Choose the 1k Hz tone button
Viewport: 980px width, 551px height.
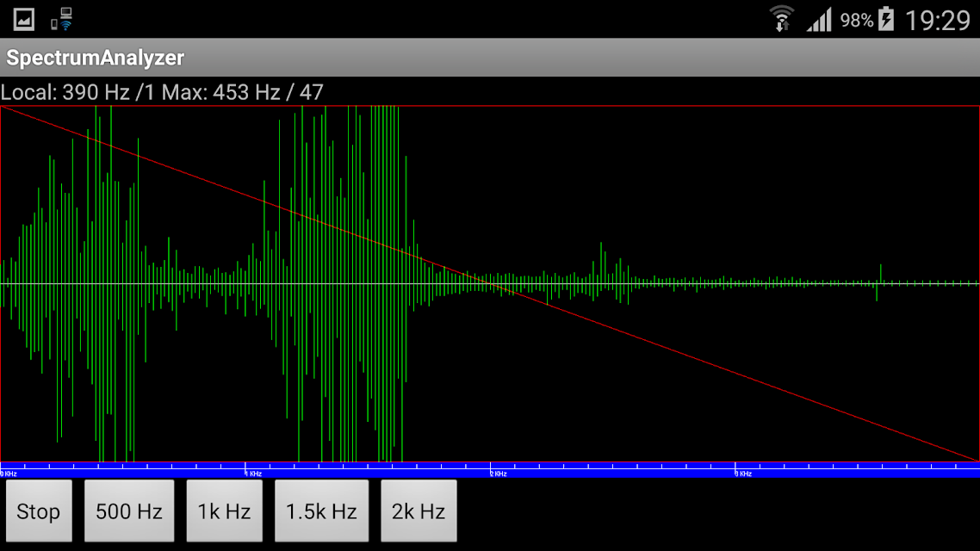[x=225, y=511]
